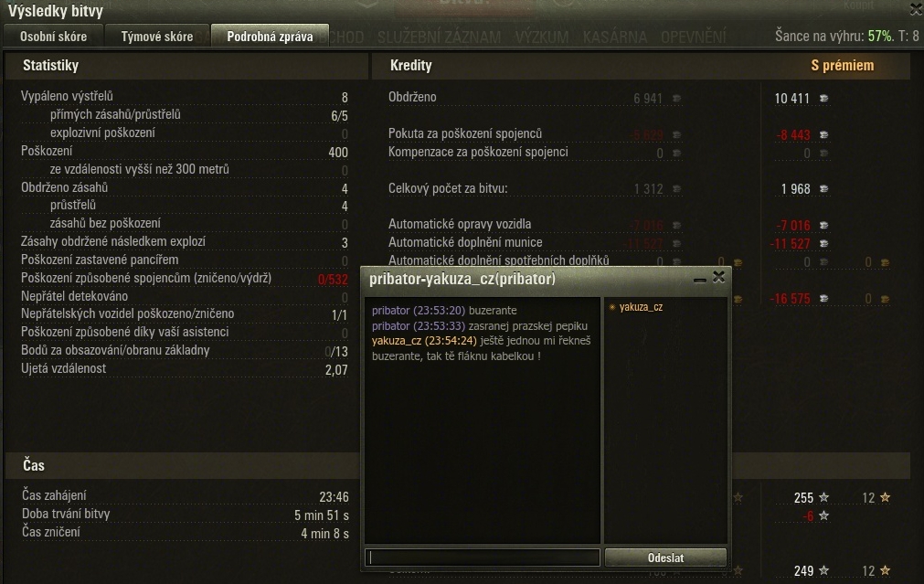Screen dimensions: 924x584
Task: Focus the chat message input field
Action: 483,557
